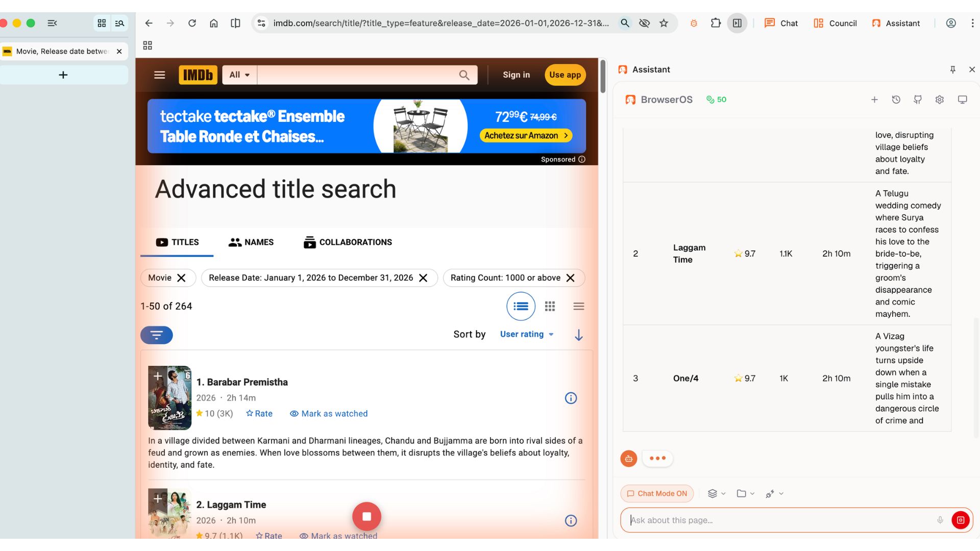This screenshot has width=980, height=551.
Task: Expand the tools dropdown in the assistant
Action: pos(774,493)
